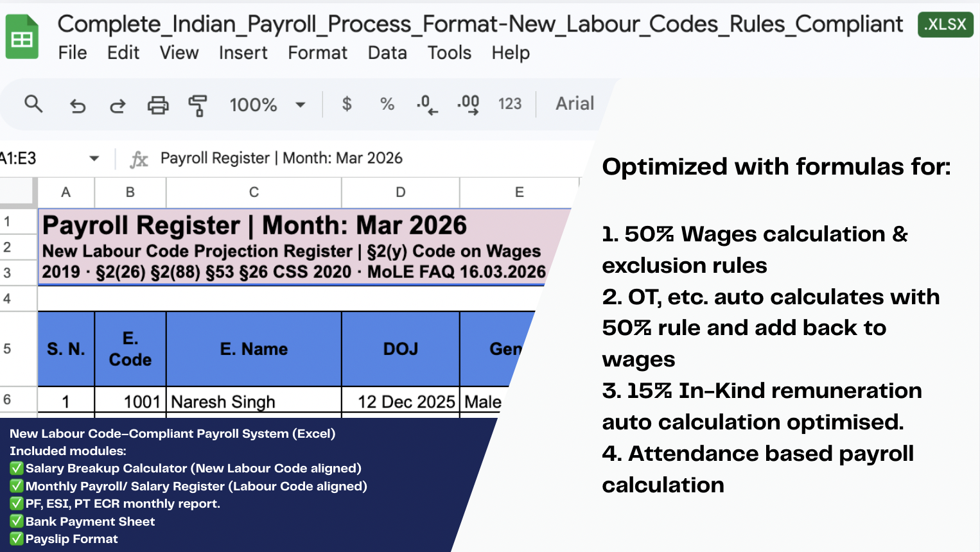The image size is (980, 552).
Task: Open the Format menu
Action: click(x=317, y=53)
